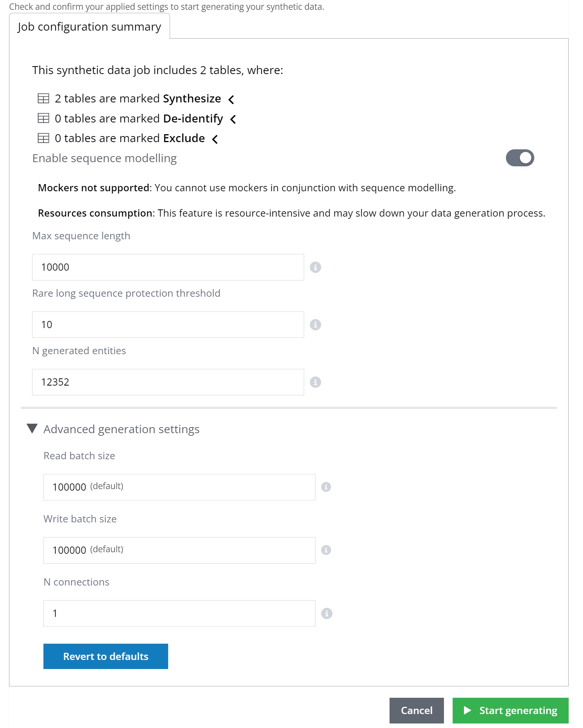Screen dimensions: 583x728
Task: Click info icon beside N generated entities
Action: coord(315,382)
